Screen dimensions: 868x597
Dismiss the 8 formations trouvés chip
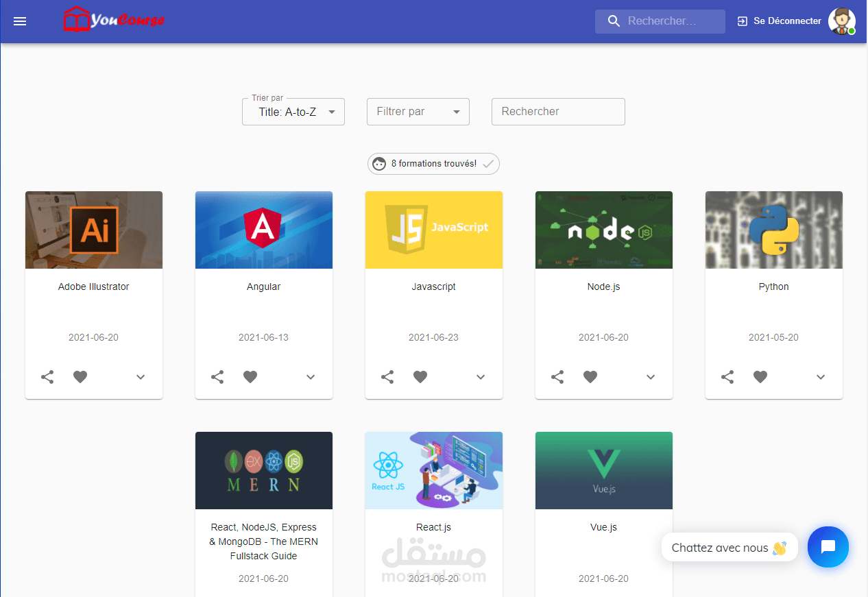(488, 164)
